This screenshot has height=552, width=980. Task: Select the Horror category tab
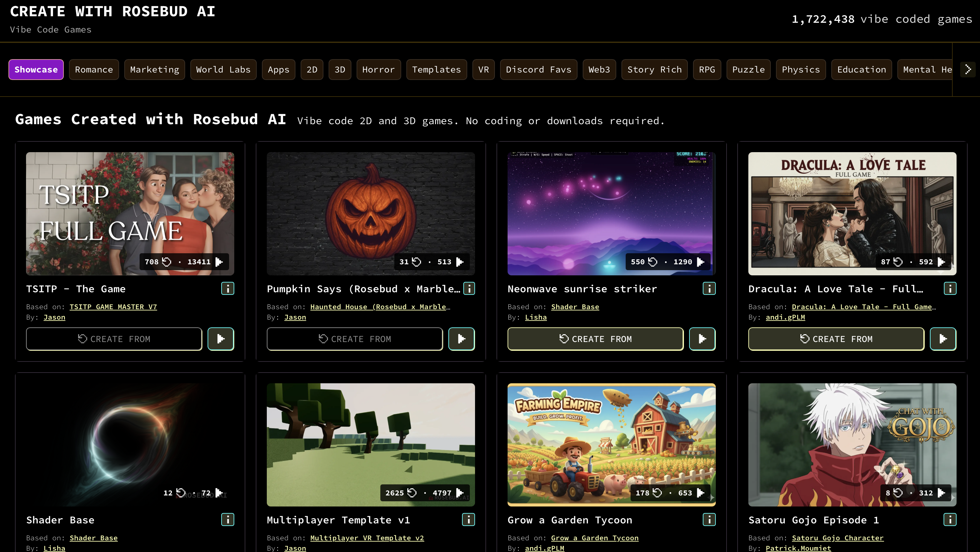[x=378, y=70]
